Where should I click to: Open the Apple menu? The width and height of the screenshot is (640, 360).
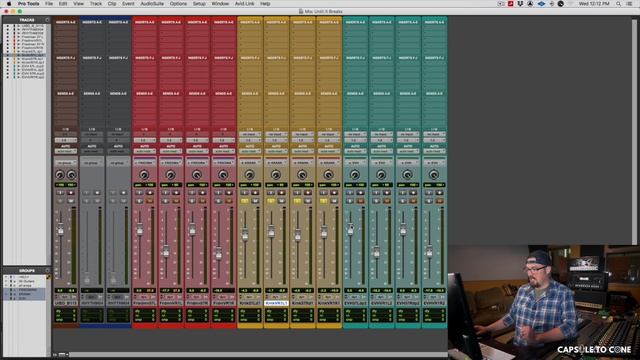(9, 4)
